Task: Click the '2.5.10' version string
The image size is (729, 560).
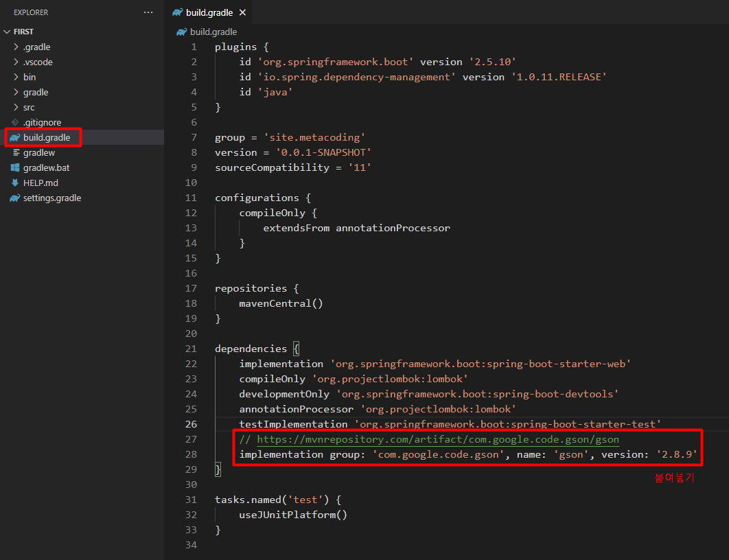Action: [x=492, y=62]
